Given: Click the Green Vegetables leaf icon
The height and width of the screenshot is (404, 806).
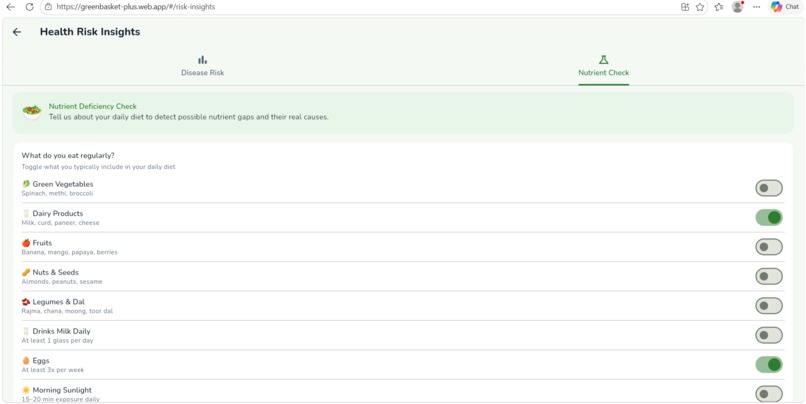Looking at the screenshot, I should point(26,184).
